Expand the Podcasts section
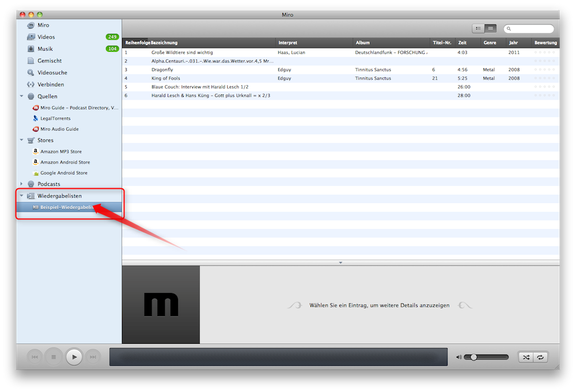576x392 pixels. (x=22, y=184)
